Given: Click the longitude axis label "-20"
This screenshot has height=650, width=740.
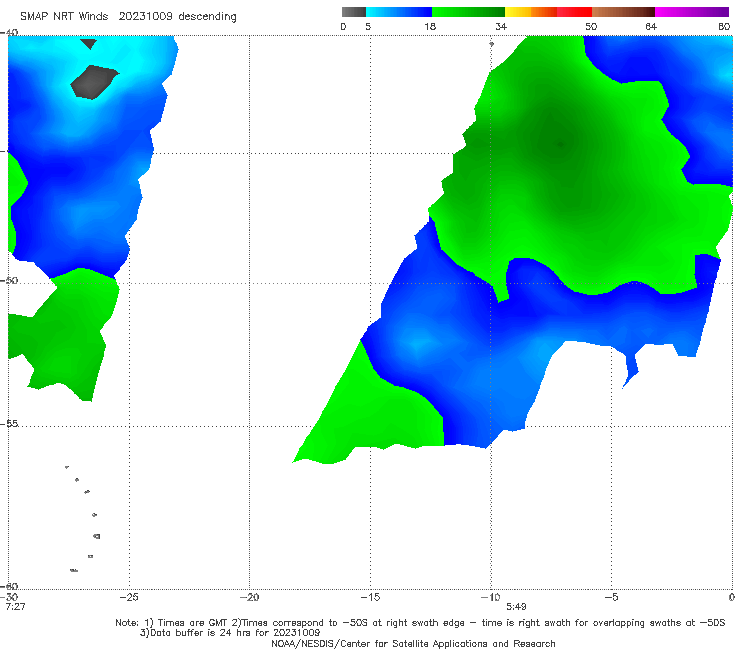Looking at the screenshot, I should (249, 597).
